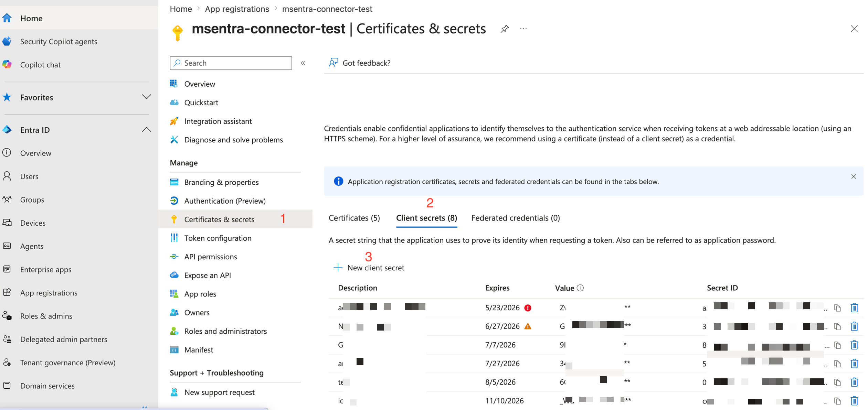Delete the secret expiring 5/23/2026
868x410 pixels.
point(854,308)
